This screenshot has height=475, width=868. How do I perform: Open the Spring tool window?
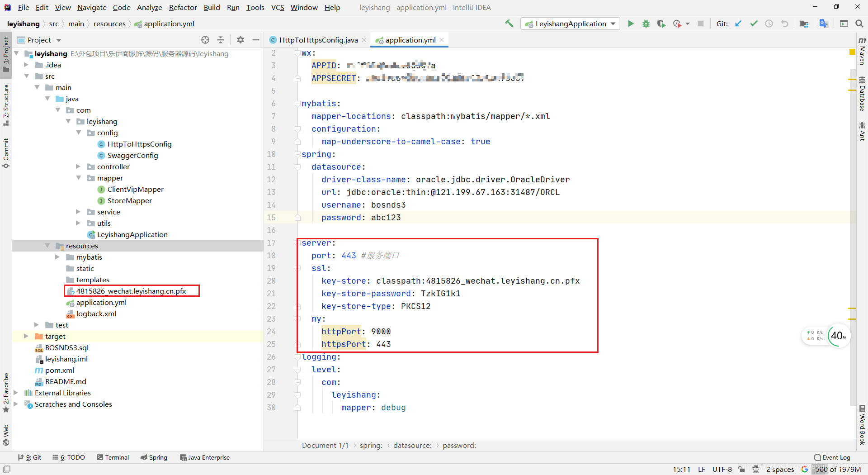(x=154, y=457)
